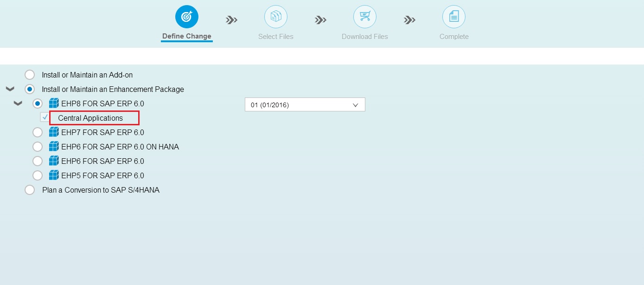Image resolution: width=644 pixels, height=285 pixels.
Task: Select EHP6 FOR SAP ERP 6.0 ON HANA radio button
Action: 38,147
